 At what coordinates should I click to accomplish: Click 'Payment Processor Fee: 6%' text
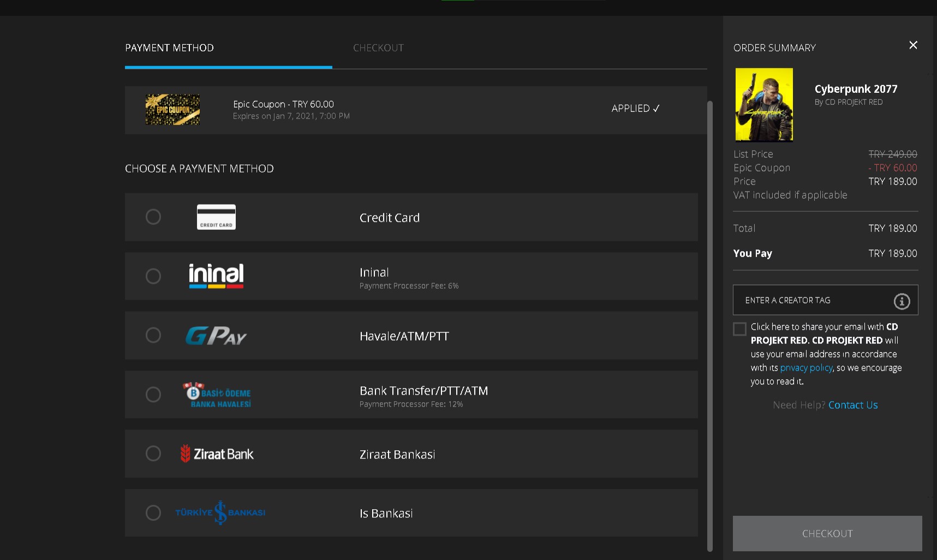point(409,286)
